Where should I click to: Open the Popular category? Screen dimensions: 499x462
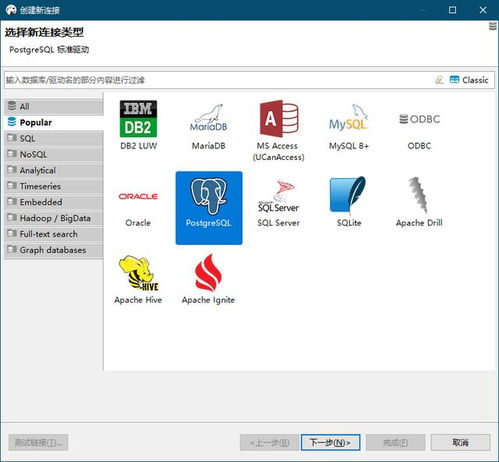coord(54,122)
